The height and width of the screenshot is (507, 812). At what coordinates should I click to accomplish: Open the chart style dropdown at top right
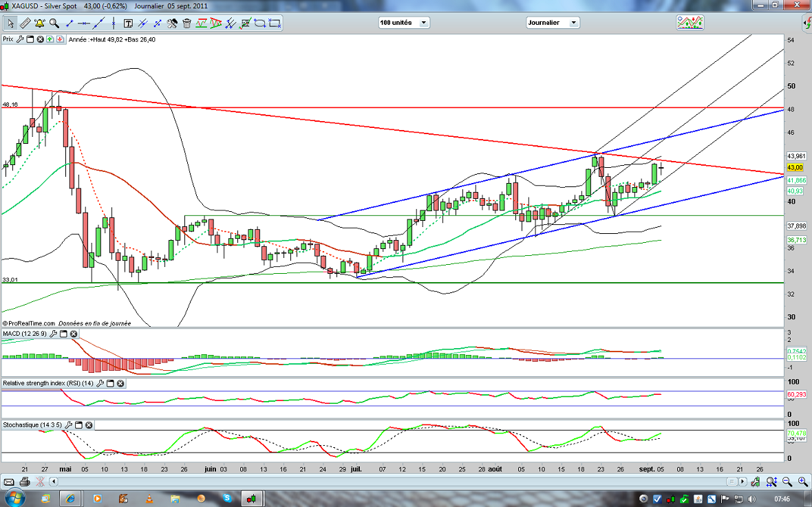pos(690,23)
